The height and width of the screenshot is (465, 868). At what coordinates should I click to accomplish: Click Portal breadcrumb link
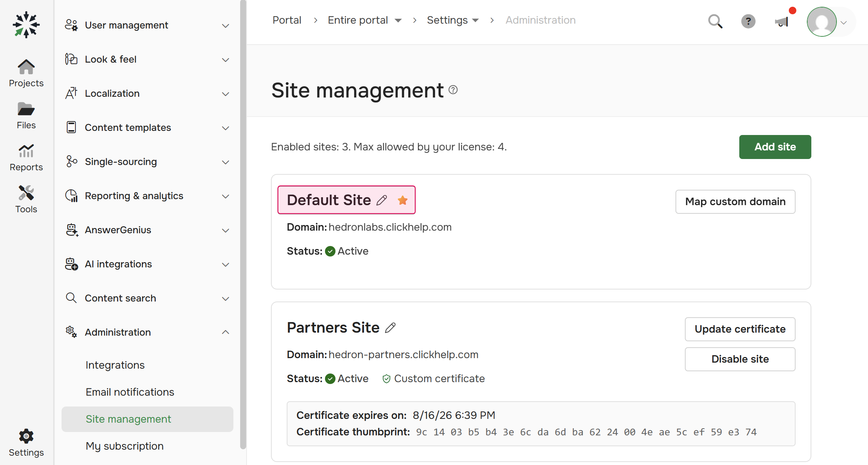287,20
